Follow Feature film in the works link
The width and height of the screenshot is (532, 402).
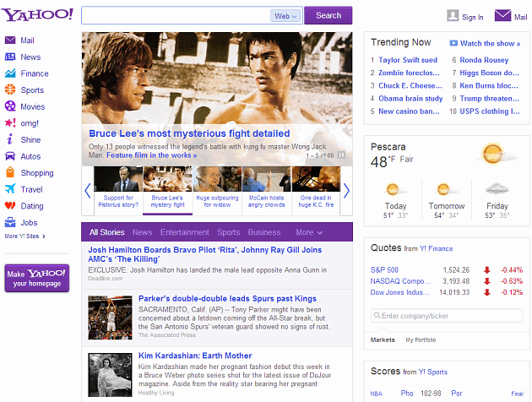tap(152, 155)
